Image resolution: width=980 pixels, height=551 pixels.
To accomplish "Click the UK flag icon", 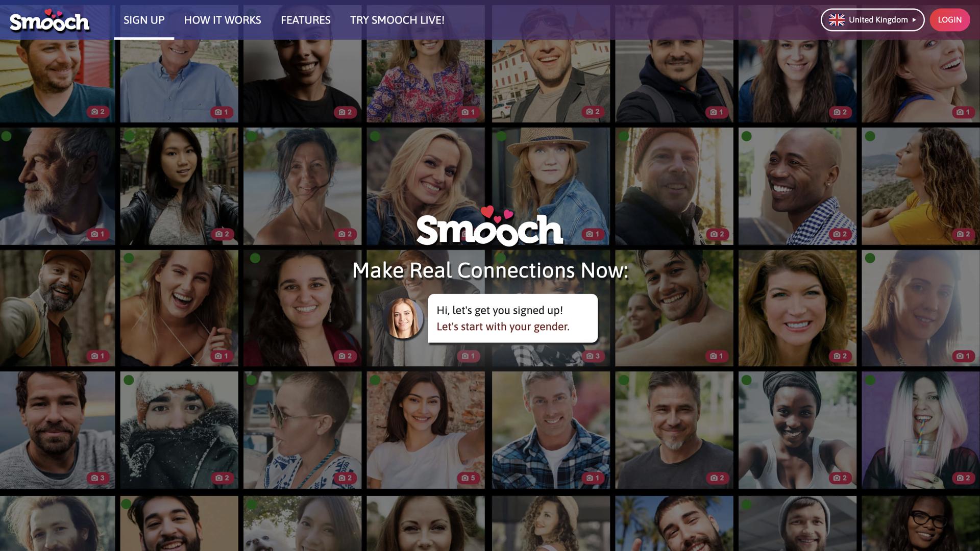I will [x=837, y=20].
